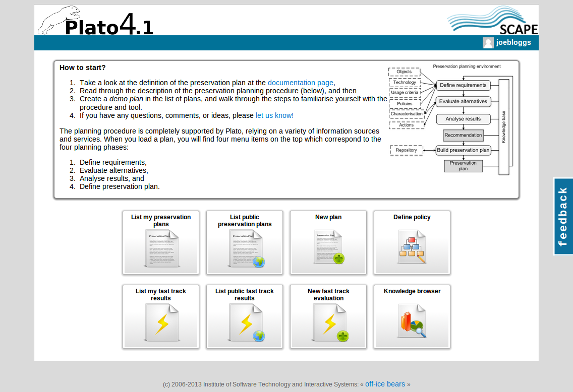Click the user avatar icon beside joebloggs
Image resolution: width=573 pixels, height=392 pixels.
(x=488, y=43)
